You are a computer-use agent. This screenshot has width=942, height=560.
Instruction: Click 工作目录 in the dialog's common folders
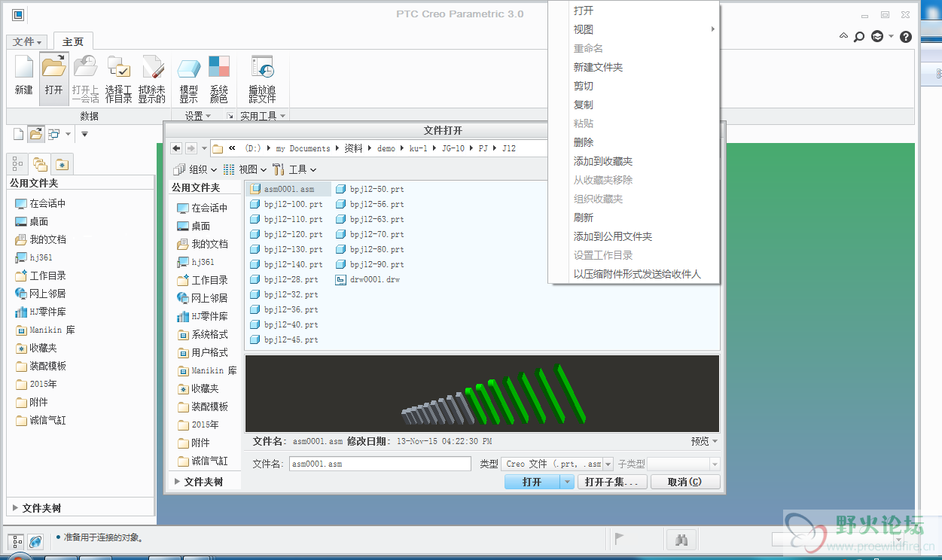coord(202,280)
